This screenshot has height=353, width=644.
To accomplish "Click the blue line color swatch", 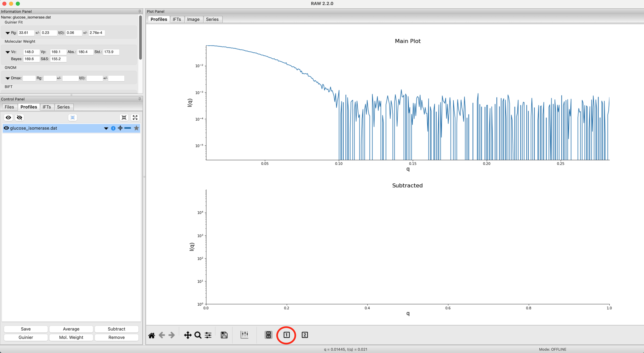I will tap(128, 128).
